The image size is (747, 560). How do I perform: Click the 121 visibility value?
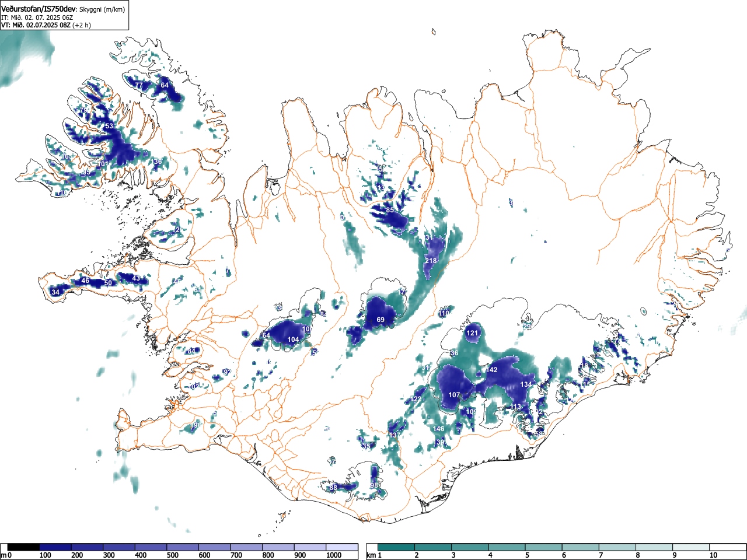[x=473, y=334]
